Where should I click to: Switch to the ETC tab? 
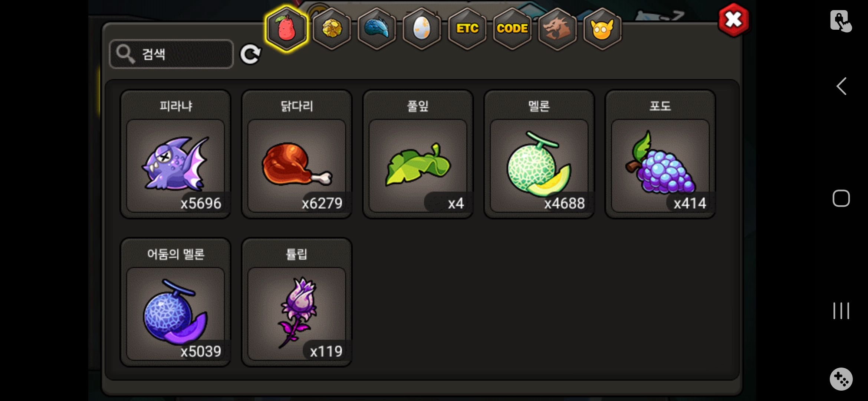click(467, 29)
